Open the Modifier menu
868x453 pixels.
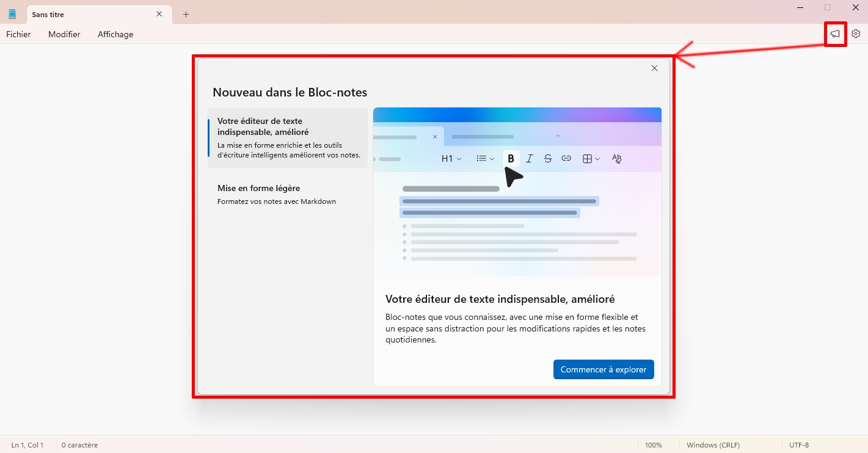click(64, 34)
